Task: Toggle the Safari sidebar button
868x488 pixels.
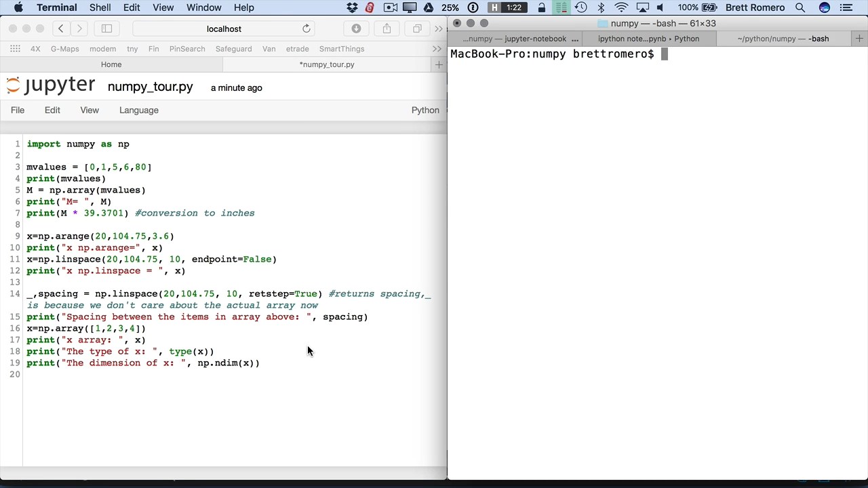Action: [x=106, y=28]
